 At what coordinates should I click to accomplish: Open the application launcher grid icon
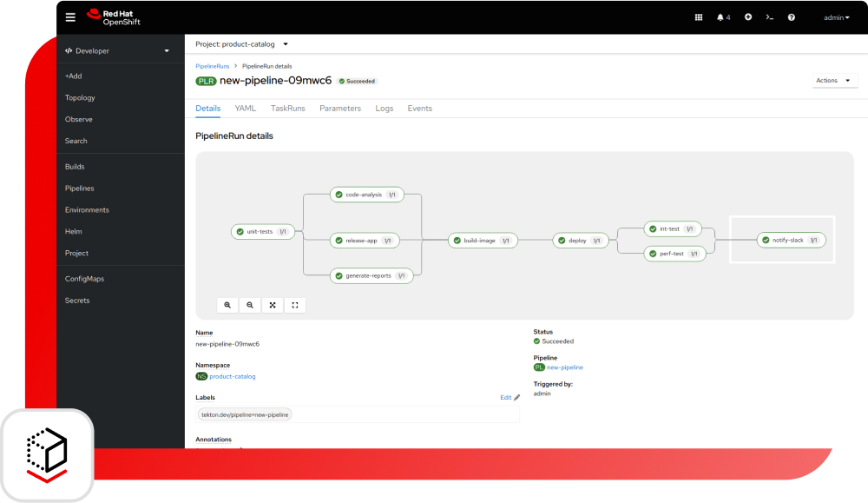(x=699, y=17)
